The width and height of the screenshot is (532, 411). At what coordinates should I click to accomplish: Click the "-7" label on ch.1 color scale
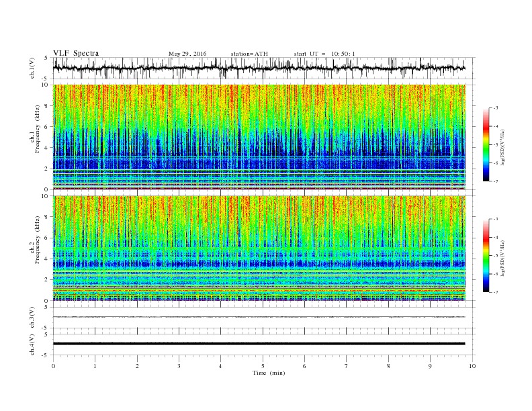[495, 181]
